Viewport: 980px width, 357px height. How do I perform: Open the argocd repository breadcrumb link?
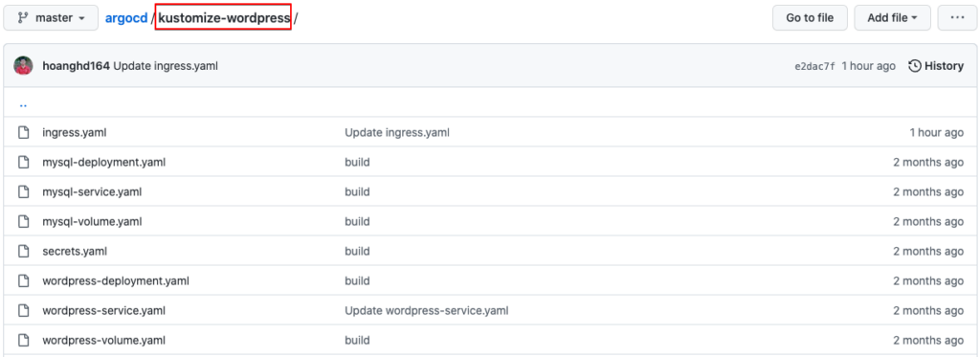[x=126, y=18]
